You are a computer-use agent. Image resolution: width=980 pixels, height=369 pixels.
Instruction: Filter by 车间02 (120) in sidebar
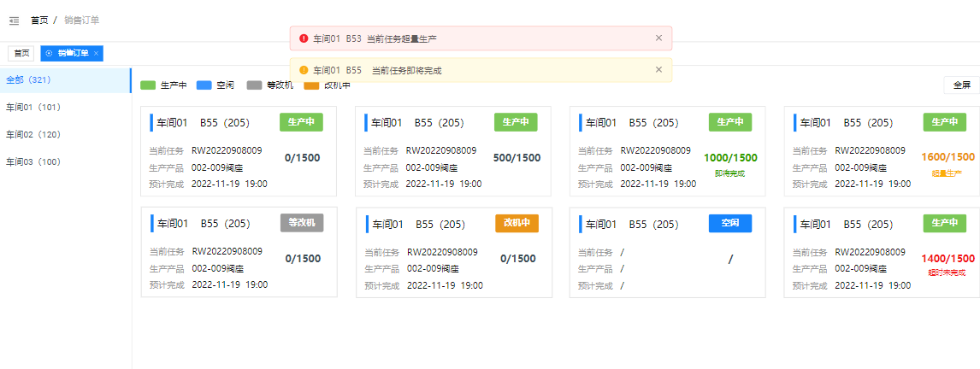point(32,135)
